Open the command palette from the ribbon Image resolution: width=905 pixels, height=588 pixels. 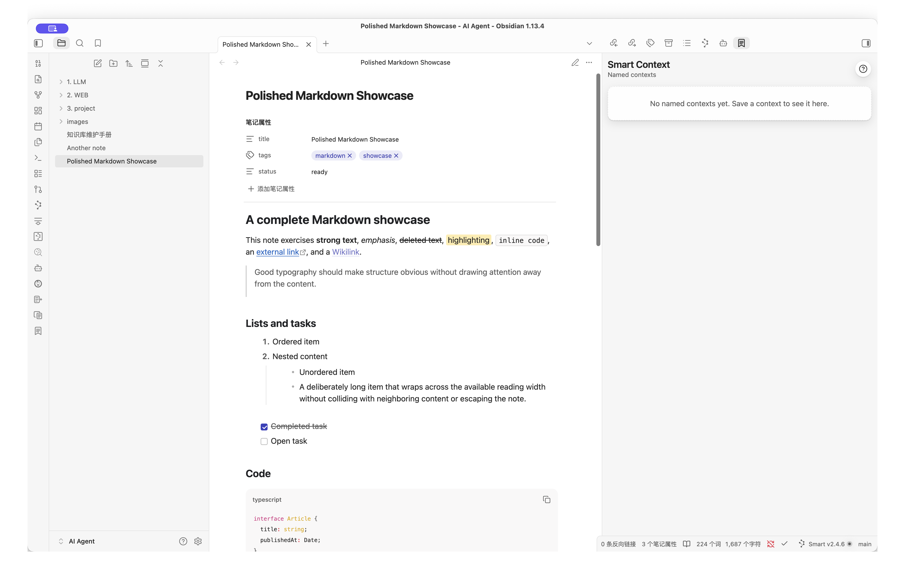coord(38,158)
